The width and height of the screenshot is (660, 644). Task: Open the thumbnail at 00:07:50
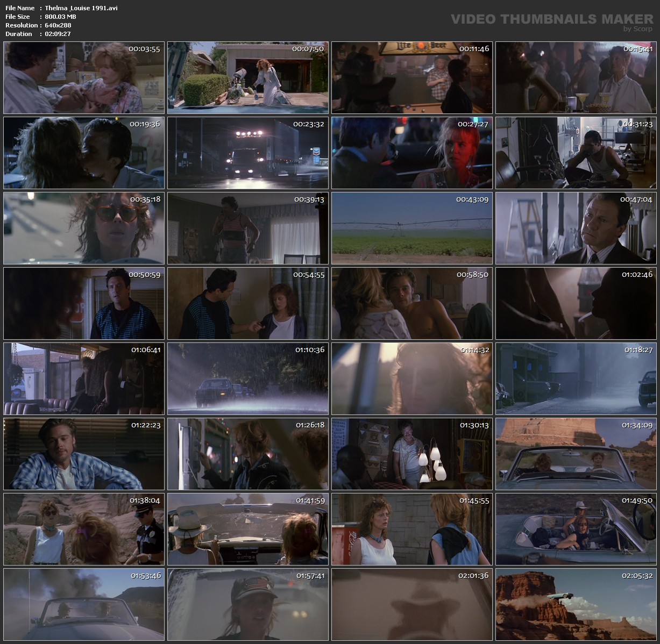(x=248, y=77)
